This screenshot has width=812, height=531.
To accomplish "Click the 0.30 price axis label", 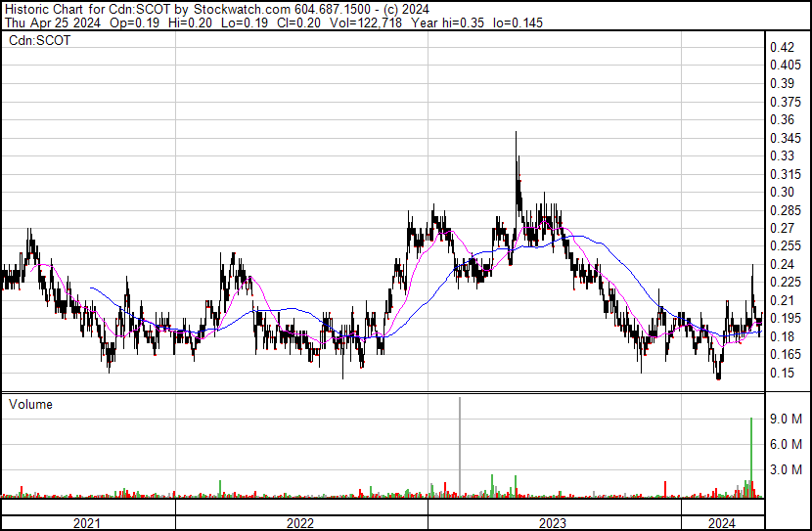I will (782, 192).
